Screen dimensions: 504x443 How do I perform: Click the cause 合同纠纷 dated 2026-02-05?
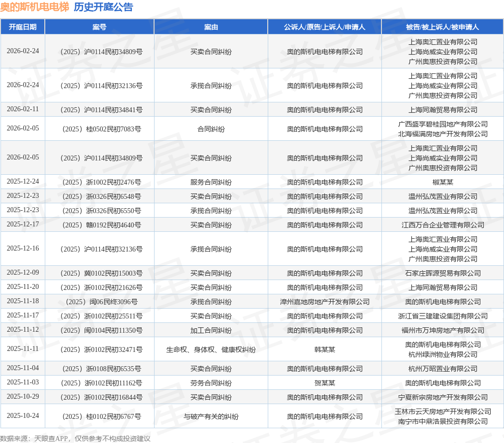[x=211, y=129]
